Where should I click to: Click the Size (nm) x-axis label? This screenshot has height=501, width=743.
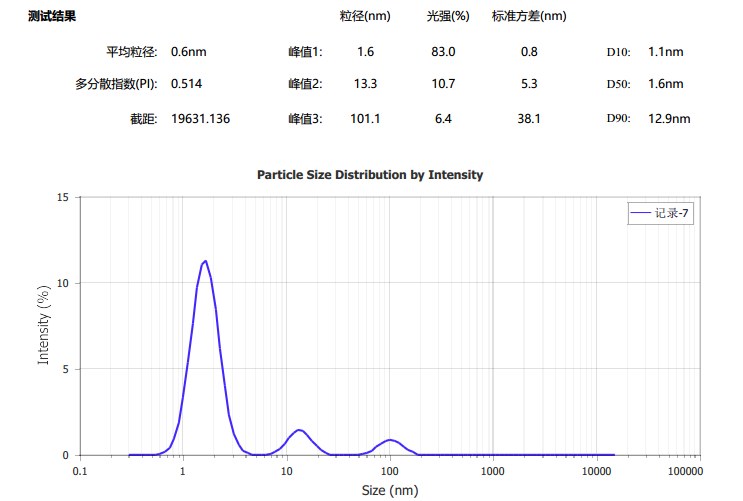(x=390, y=490)
